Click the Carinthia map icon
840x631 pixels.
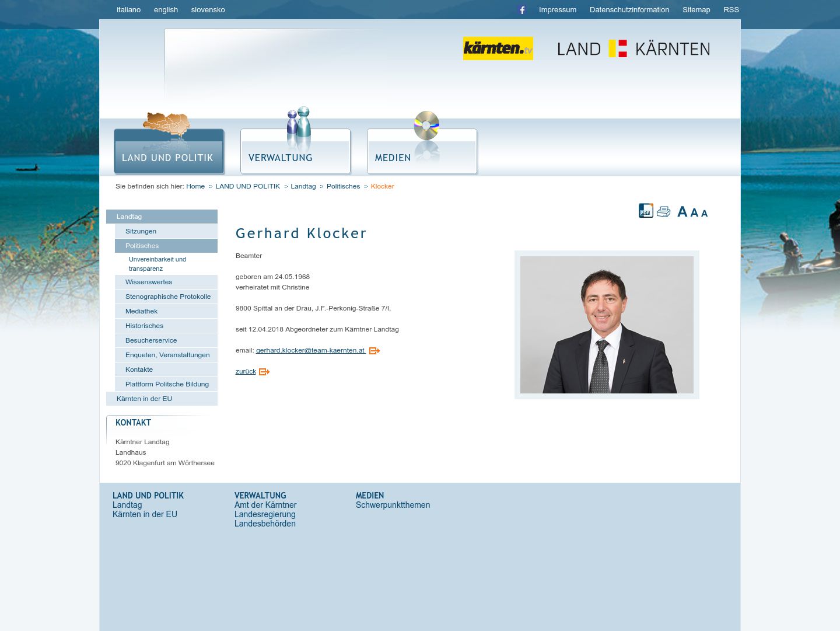pos(166,124)
